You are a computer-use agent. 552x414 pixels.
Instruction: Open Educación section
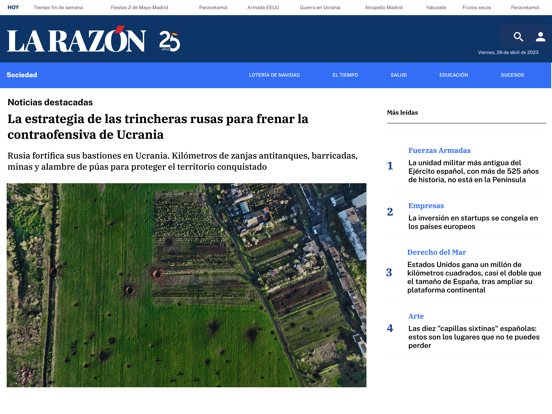click(x=453, y=75)
